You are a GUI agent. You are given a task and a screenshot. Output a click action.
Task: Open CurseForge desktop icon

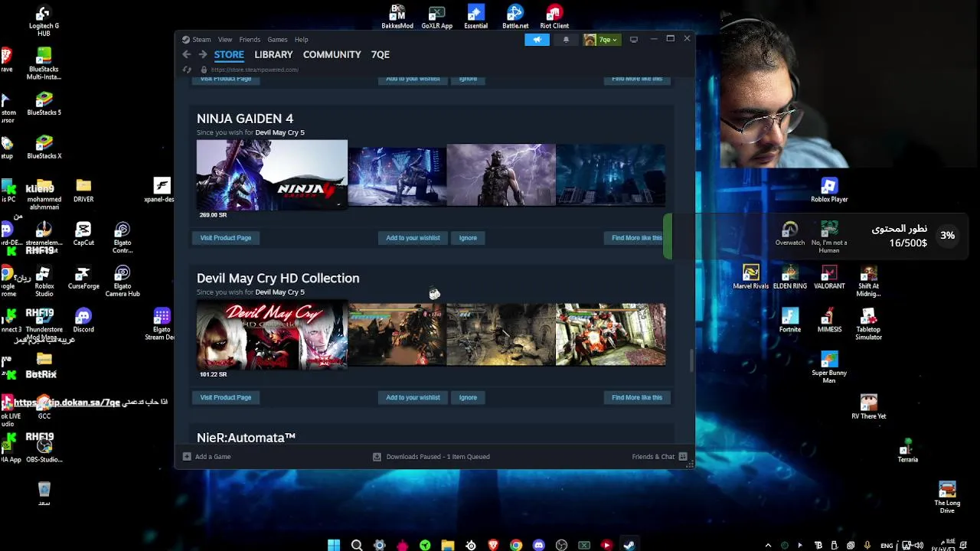pos(83,277)
